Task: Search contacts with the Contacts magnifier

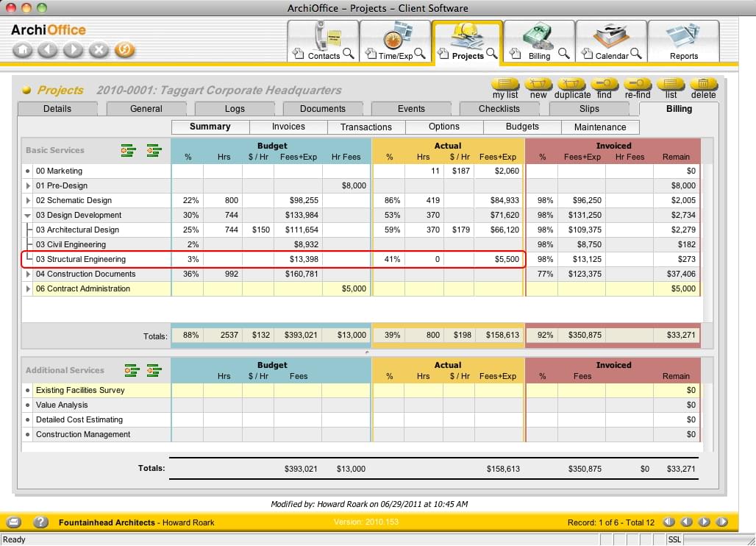Action: point(349,54)
